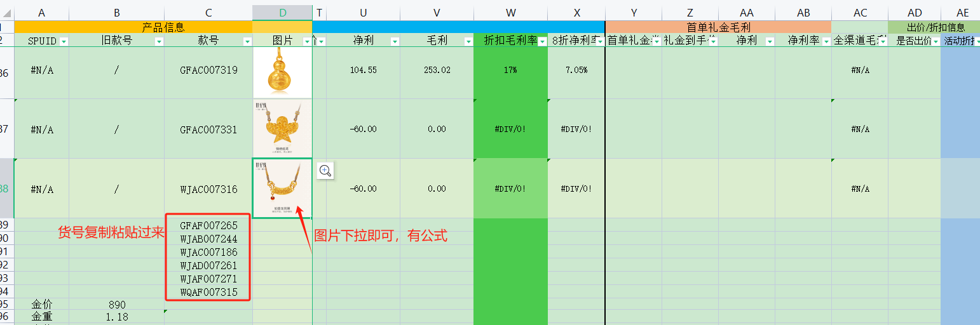Open the 图片 column filter arrow
The width and height of the screenshot is (980, 325).
pos(307,41)
